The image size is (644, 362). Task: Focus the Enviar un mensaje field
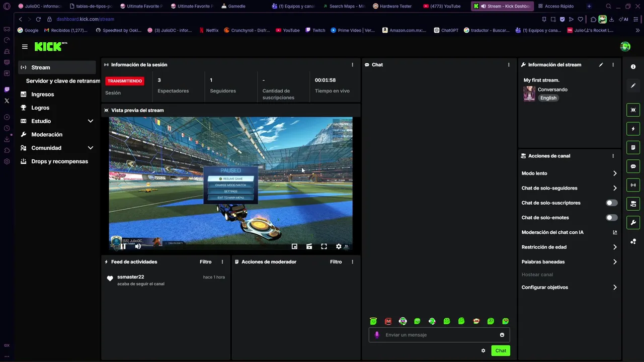[439, 335]
